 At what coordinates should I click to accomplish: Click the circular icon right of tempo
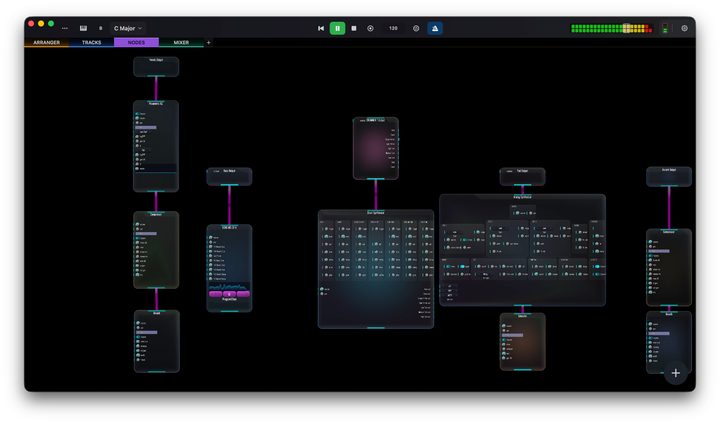click(x=416, y=28)
